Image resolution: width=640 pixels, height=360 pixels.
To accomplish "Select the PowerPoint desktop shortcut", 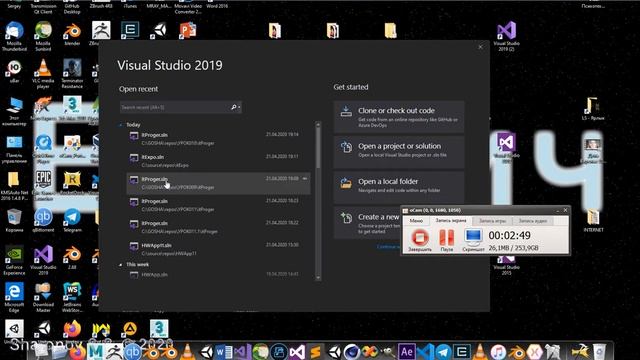I will tap(187, 31).
